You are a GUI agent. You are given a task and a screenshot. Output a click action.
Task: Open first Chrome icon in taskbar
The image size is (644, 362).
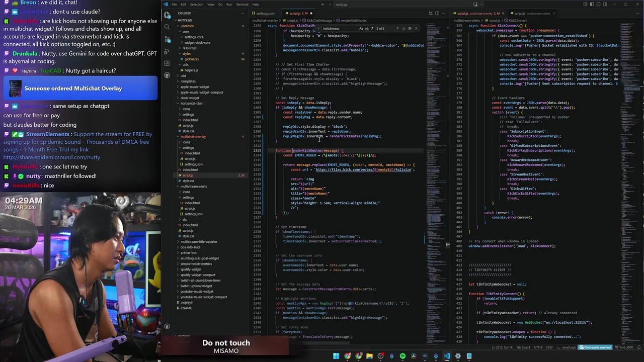click(347, 356)
